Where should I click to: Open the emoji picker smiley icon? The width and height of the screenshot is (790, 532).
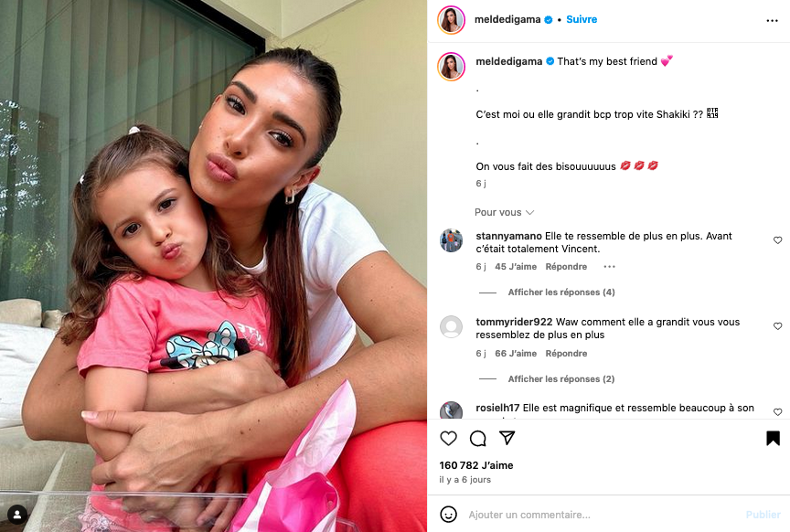point(448,515)
